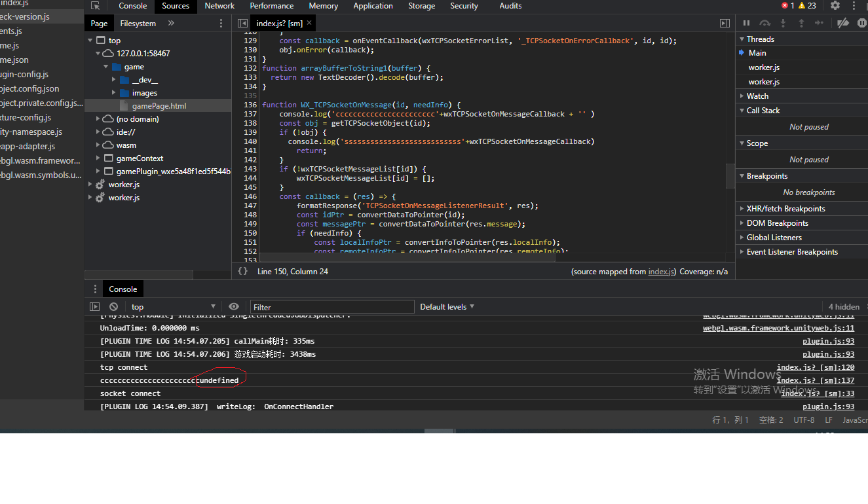
Task: Toggle deactivate breakpoints
Action: pyautogui.click(x=844, y=23)
